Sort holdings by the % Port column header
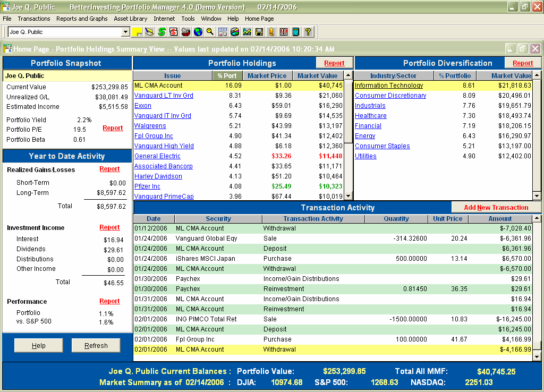The image size is (544, 392). point(227,75)
